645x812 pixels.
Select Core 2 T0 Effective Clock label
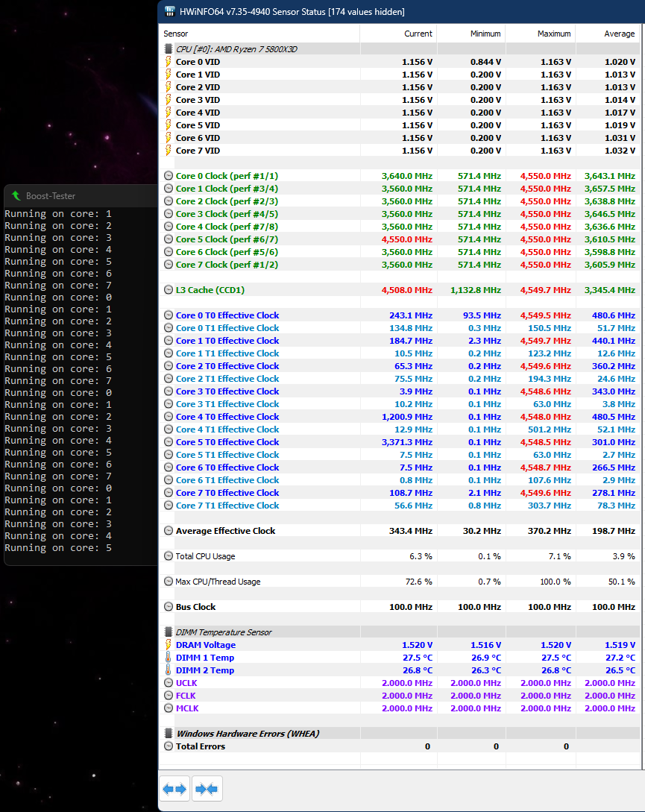point(227,366)
